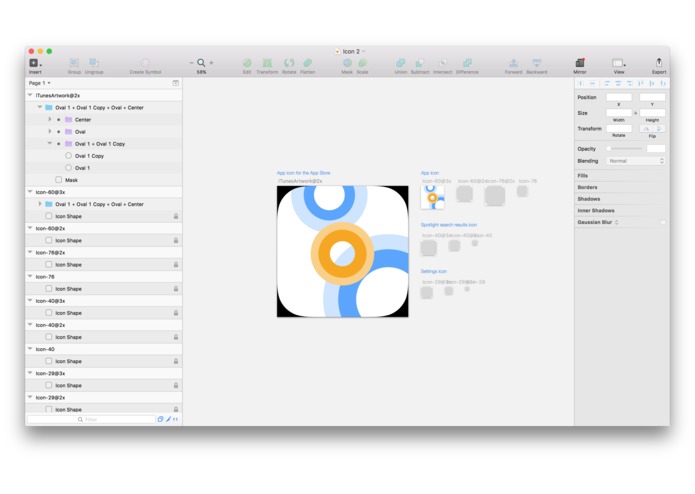This screenshot has height=494, width=695.
Task: Apply the Subtract boolean operation
Action: [420, 63]
